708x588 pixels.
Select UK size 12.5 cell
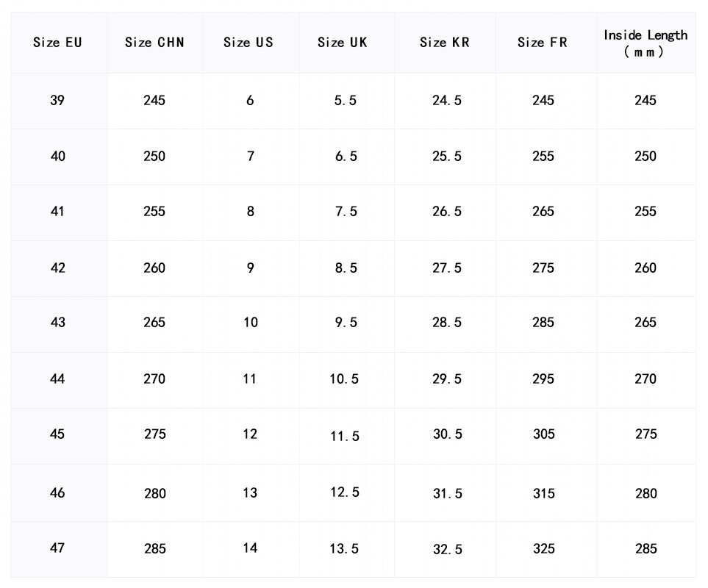(345, 492)
